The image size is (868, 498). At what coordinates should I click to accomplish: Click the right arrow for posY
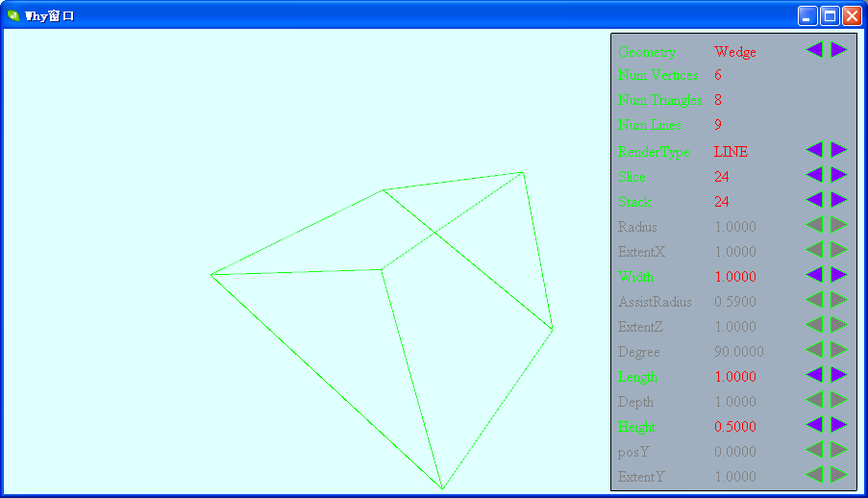tap(839, 450)
